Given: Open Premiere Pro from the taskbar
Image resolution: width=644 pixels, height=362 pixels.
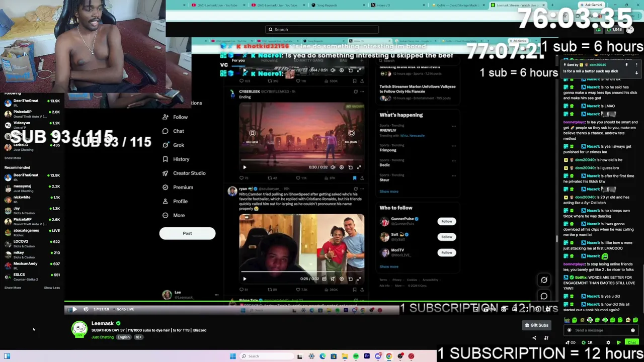Looking at the screenshot, I should click(367, 356).
